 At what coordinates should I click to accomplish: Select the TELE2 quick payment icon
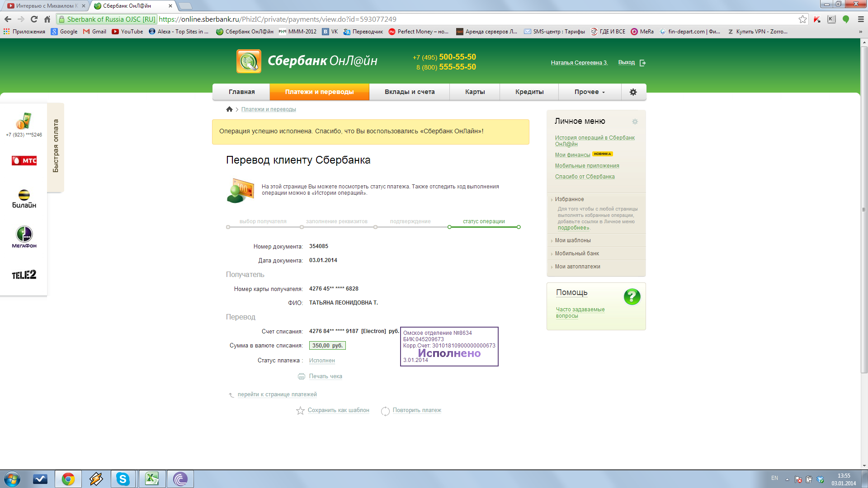[x=24, y=275]
